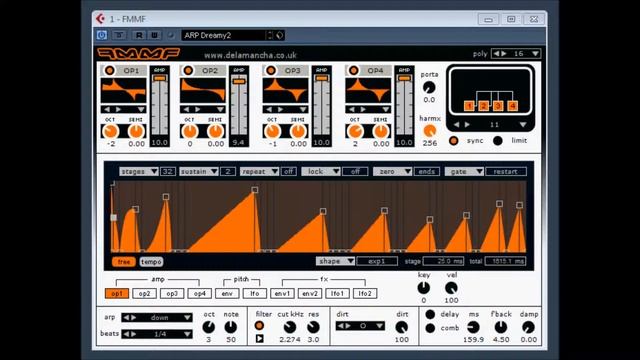The height and width of the screenshot is (360, 640).
Task: Toggle the filter on LED
Action: tap(259, 325)
